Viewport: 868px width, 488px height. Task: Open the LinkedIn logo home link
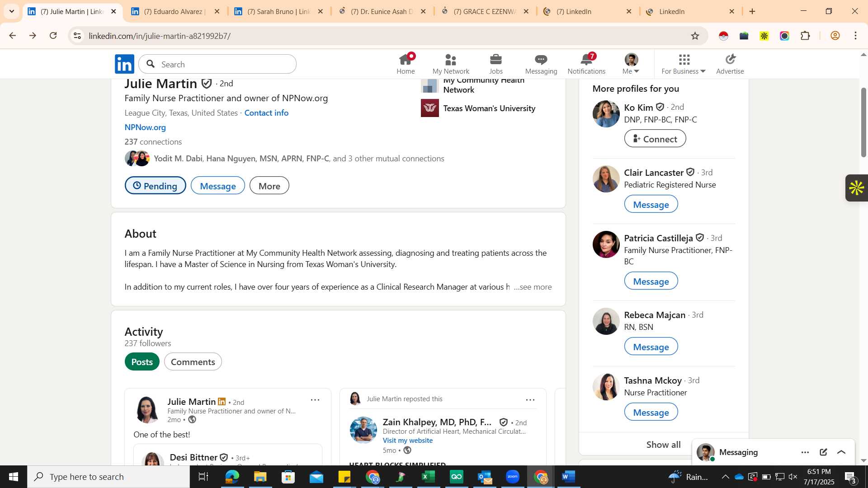point(124,64)
